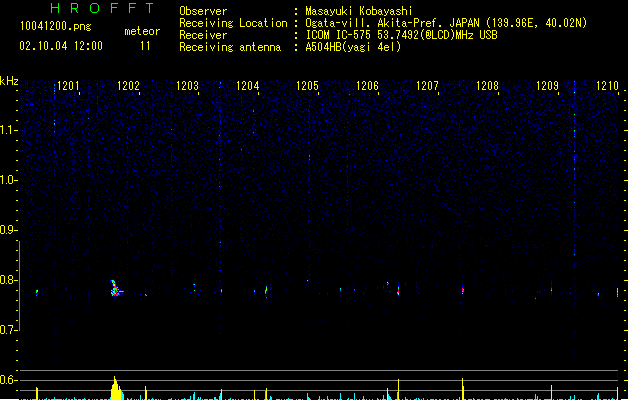The height and width of the screenshot is (400, 629).
Task: Click the tallest yellow peak in the bottom graph
Action: (116, 388)
